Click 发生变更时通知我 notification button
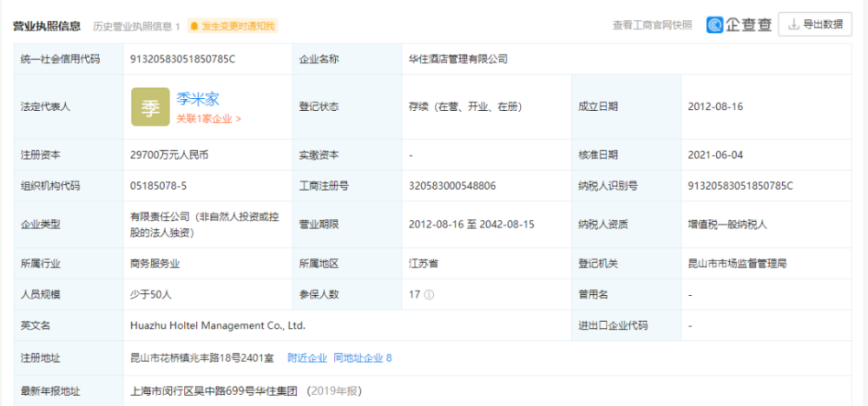Screen dimensions: 868x406 pos(233,25)
